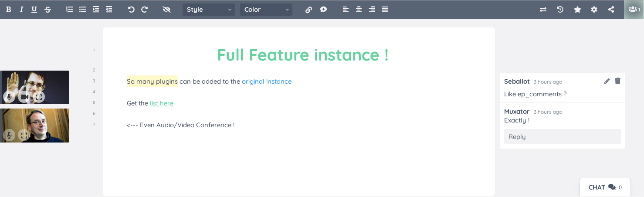The height and width of the screenshot is (197, 644).
Task: Expand the Color dropdown
Action: (266, 10)
